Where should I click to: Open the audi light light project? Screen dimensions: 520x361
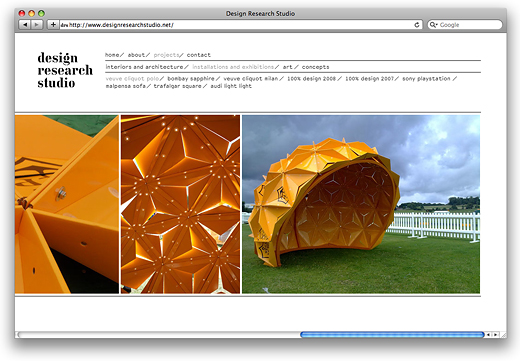click(x=231, y=86)
